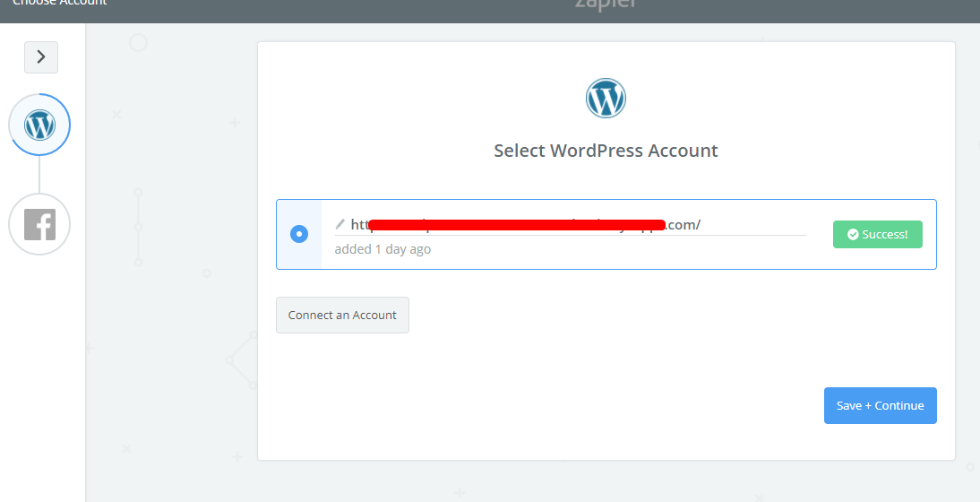This screenshot has width=980, height=502.
Task: Expand the sidebar with the chevron button
Action: [x=41, y=57]
